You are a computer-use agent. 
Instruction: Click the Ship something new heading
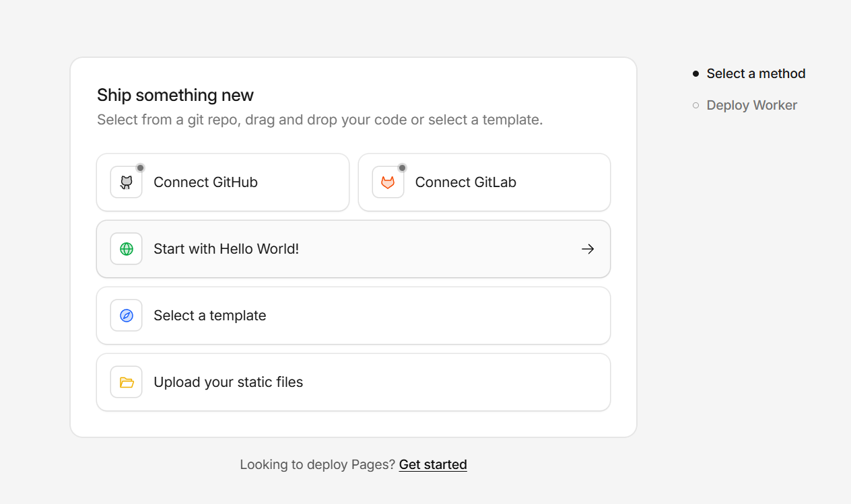click(x=175, y=95)
